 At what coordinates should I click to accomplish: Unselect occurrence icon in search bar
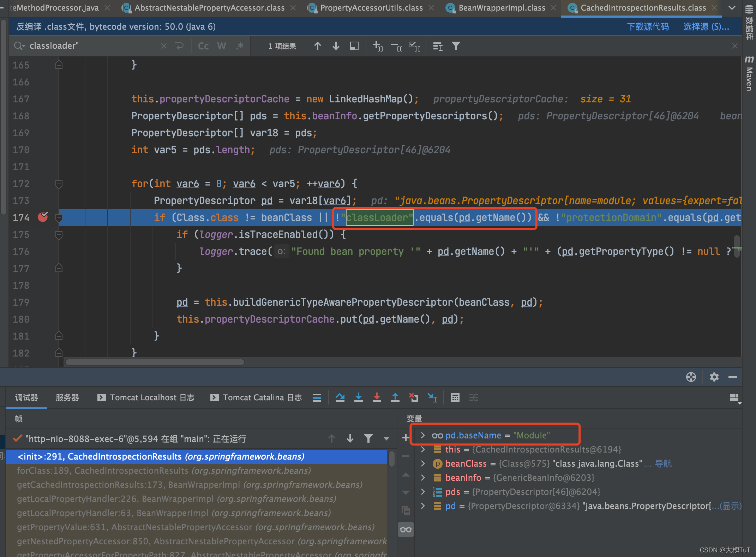click(396, 46)
